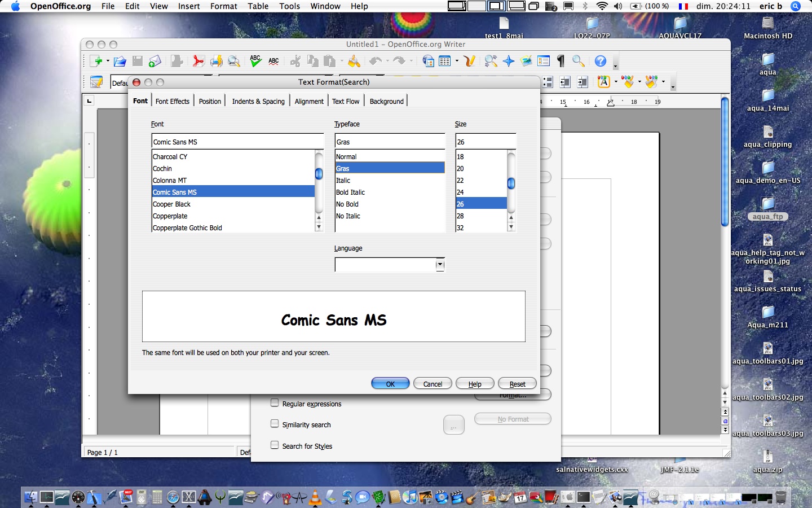
Task: Click the Reset button
Action: pyautogui.click(x=517, y=384)
